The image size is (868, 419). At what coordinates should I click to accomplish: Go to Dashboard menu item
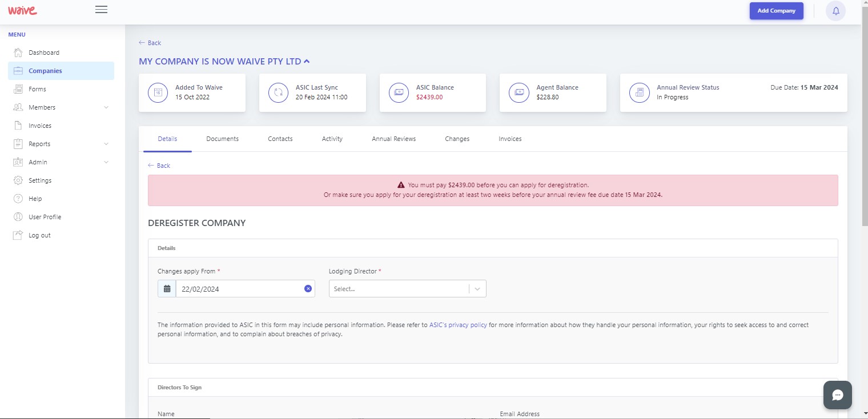61,53
